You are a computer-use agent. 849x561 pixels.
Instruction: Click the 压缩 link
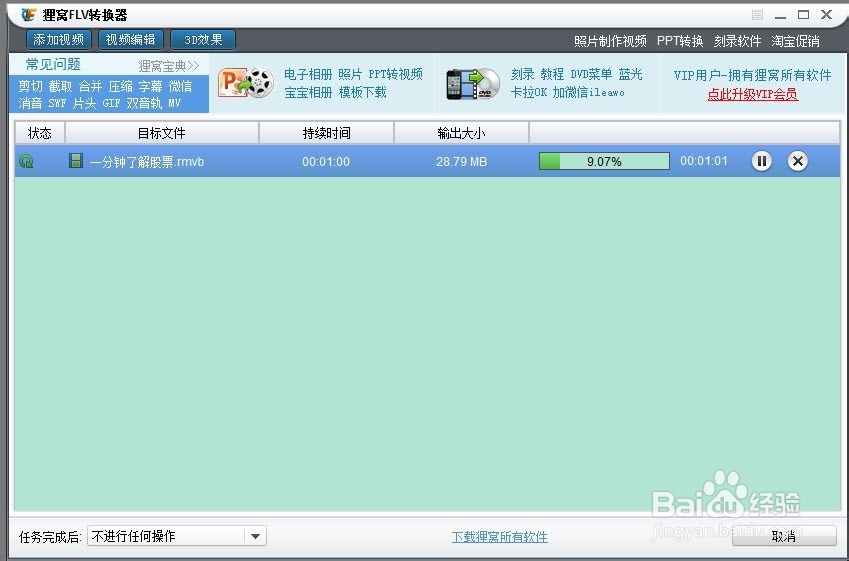point(120,86)
